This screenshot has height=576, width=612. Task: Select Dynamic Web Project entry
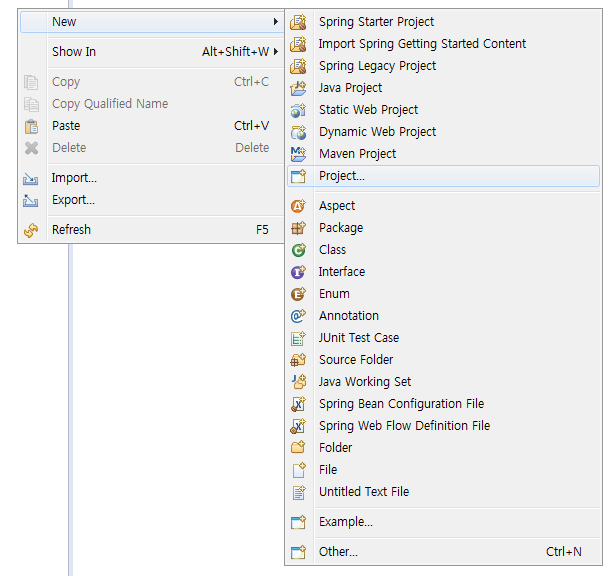coord(443,132)
